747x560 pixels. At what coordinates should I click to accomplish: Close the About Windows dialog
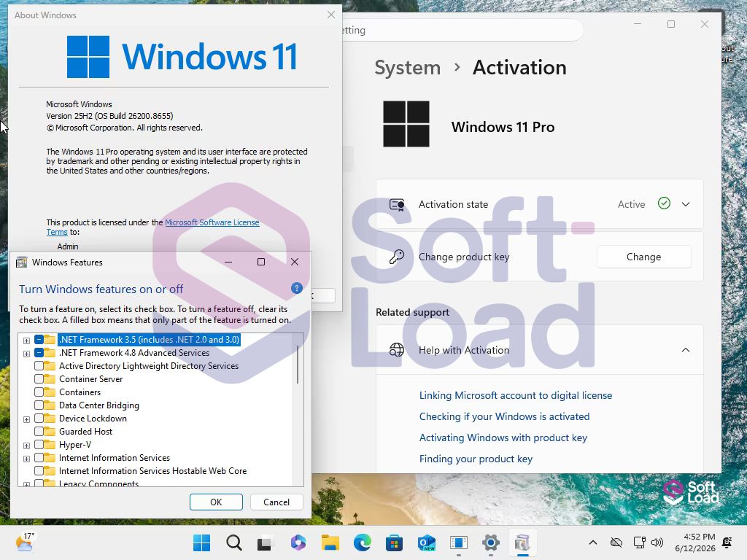(331, 15)
